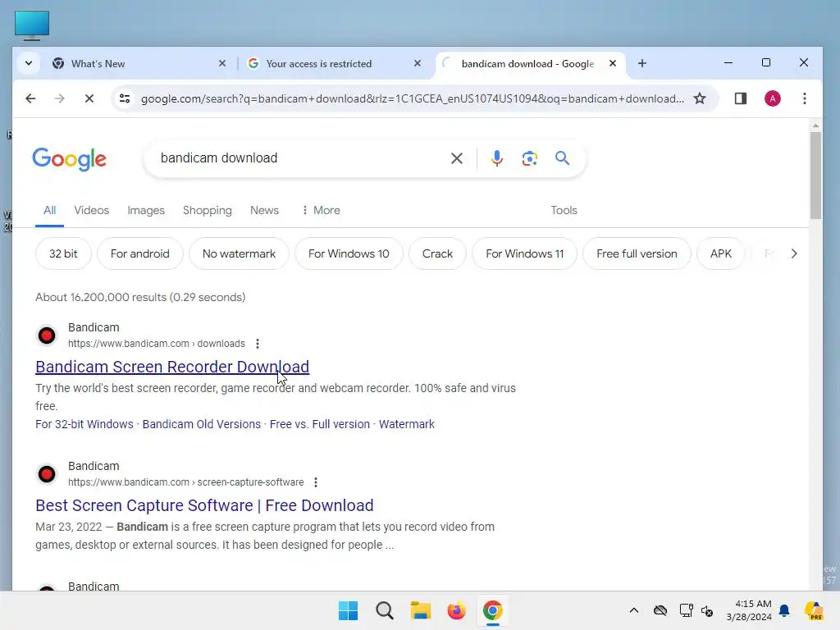Open the Windows Start menu
This screenshot has width=840, height=630.
[348, 610]
